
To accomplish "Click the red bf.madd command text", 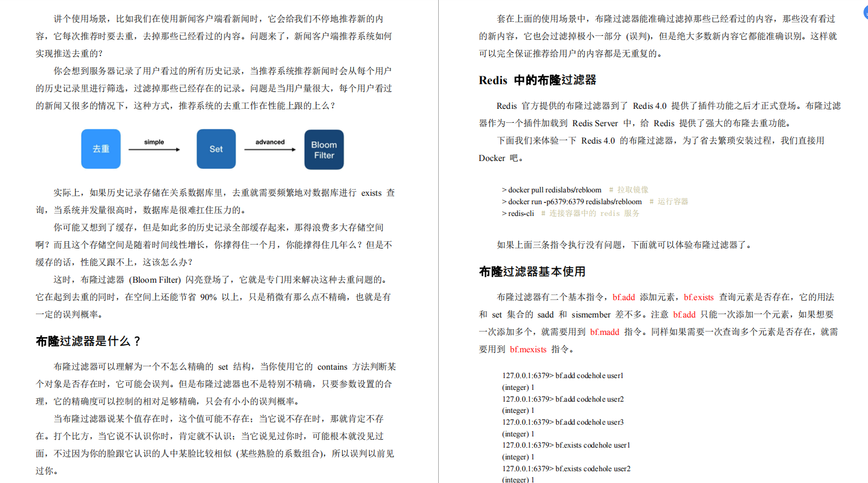I will tap(604, 332).
